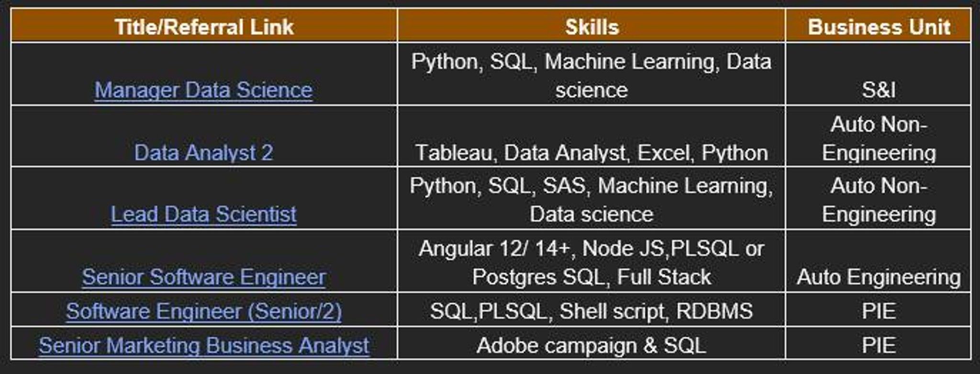Select the skills cell mentioning SAS

591,199
